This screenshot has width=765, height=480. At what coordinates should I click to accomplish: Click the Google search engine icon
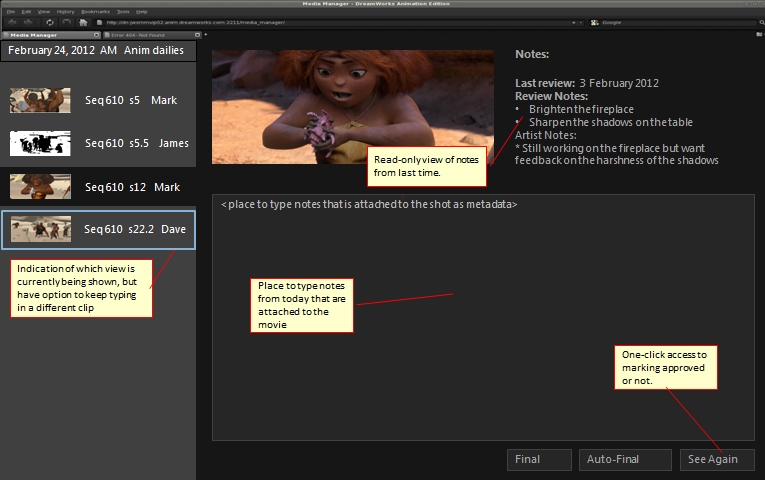coord(595,22)
